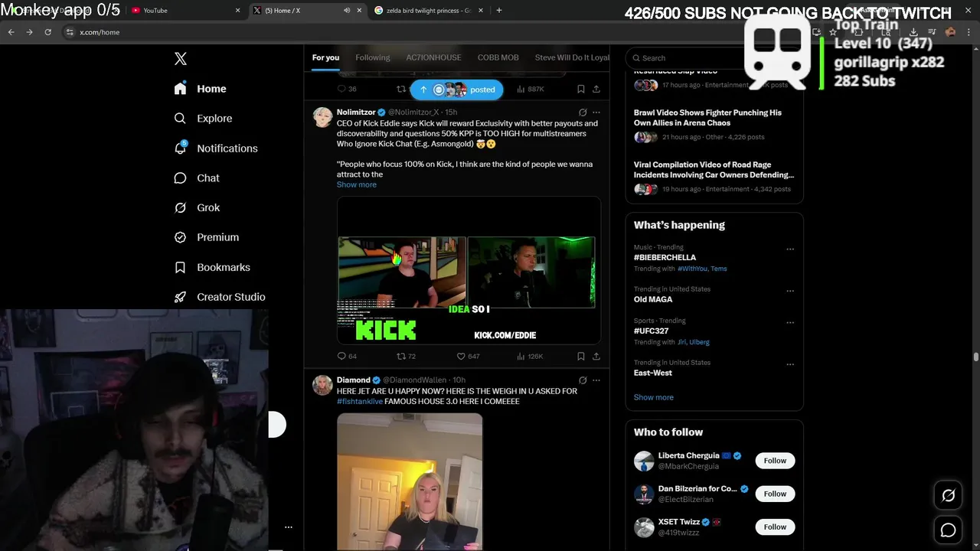
Task: Reply to the Nolimitzor post with 64 replies
Action: tap(347, 356)
